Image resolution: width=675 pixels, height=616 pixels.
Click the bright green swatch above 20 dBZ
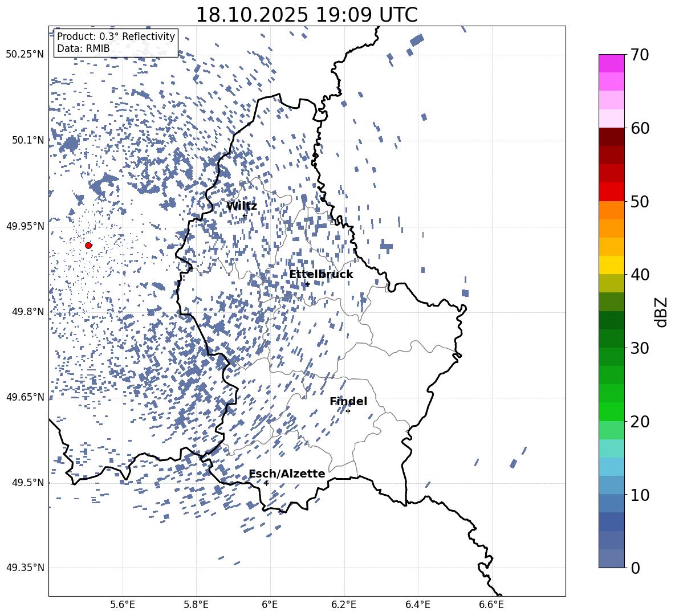point(612,411)
